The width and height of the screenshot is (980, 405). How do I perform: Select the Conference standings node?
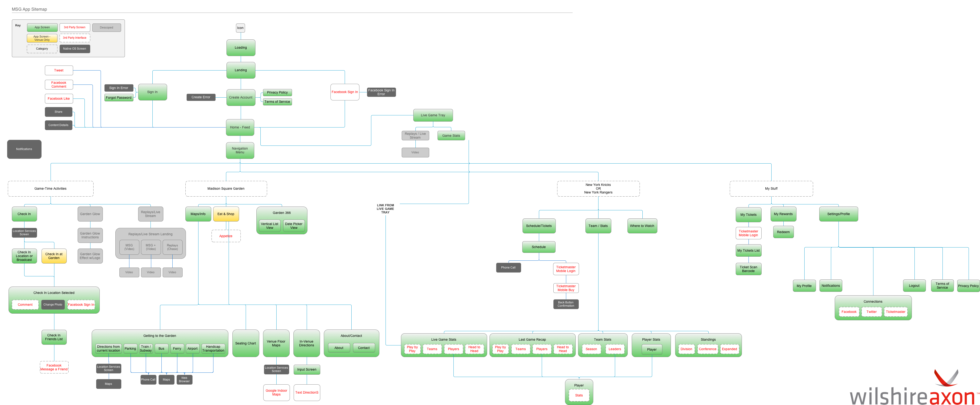(x=708, y=349)
